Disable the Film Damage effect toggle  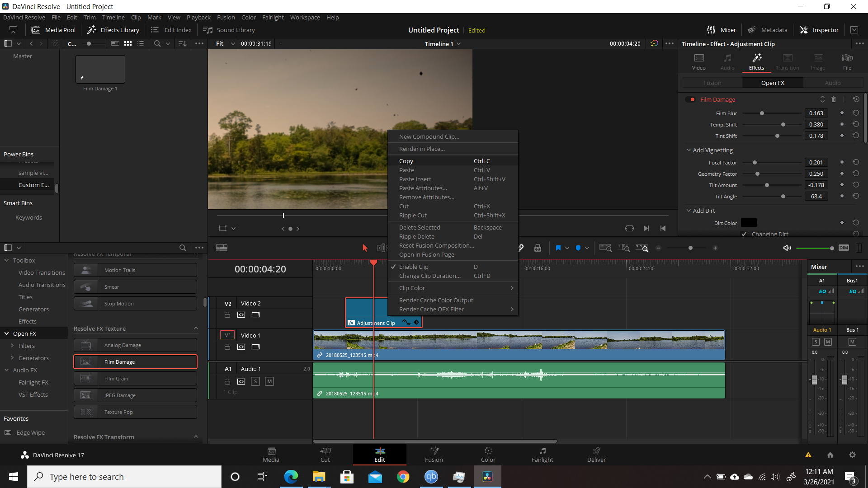690,99
